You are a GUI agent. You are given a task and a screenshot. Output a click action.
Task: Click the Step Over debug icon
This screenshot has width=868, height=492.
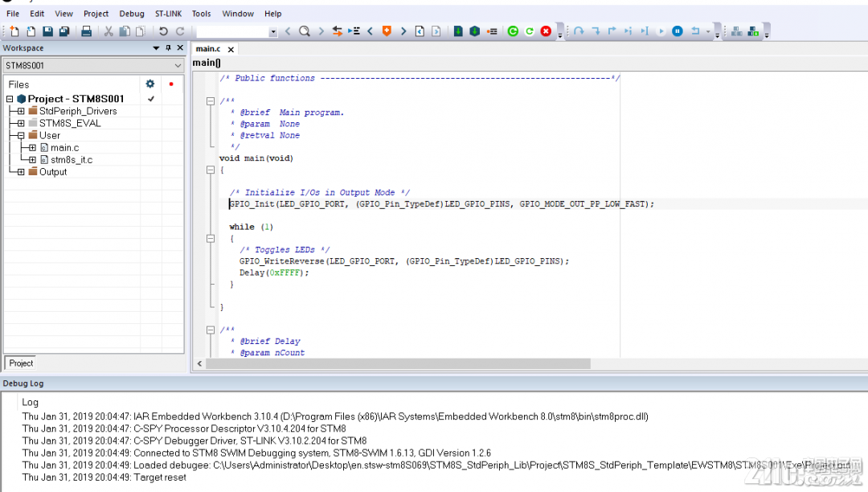tap(579, 31)
